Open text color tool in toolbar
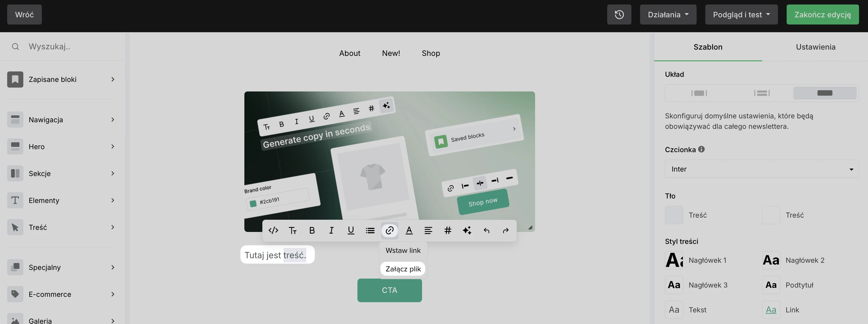Screen dimensions: 868x324 [409, 230]
